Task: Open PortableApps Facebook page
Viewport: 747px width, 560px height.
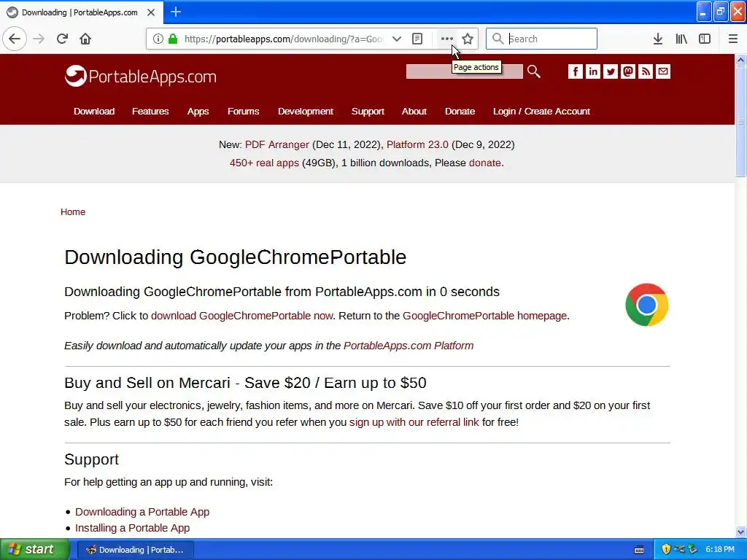Action: [x=576, y=71]
